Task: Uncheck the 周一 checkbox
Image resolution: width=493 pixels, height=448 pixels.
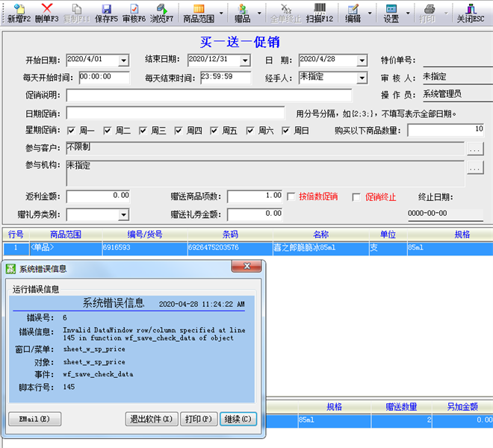Action: (x=72, y=131)
